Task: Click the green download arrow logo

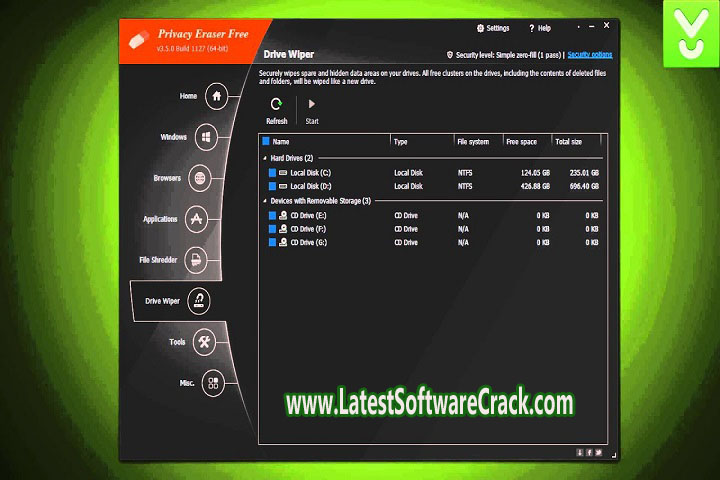Action: coord(691,34)
